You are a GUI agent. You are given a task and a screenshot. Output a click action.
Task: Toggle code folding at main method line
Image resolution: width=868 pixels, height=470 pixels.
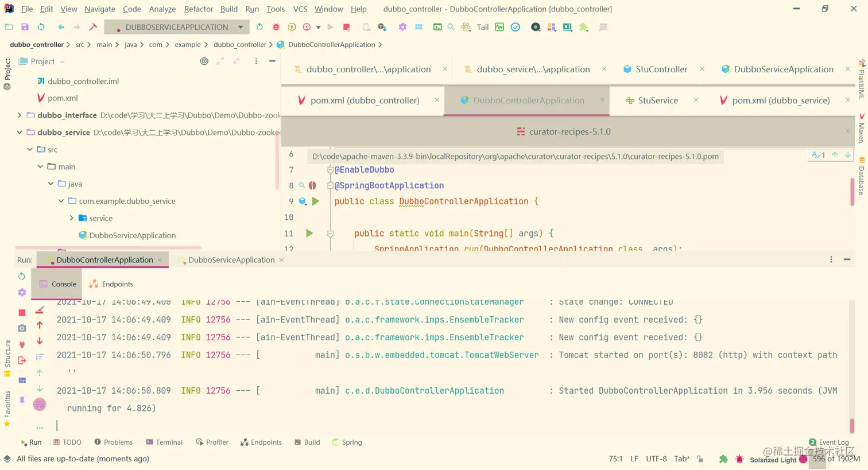pos(330,234)
